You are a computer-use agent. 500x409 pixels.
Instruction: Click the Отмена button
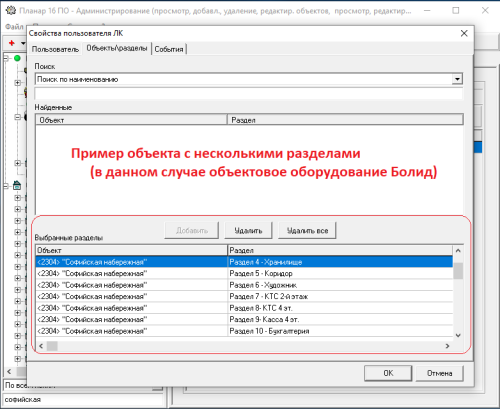[440, 373]
